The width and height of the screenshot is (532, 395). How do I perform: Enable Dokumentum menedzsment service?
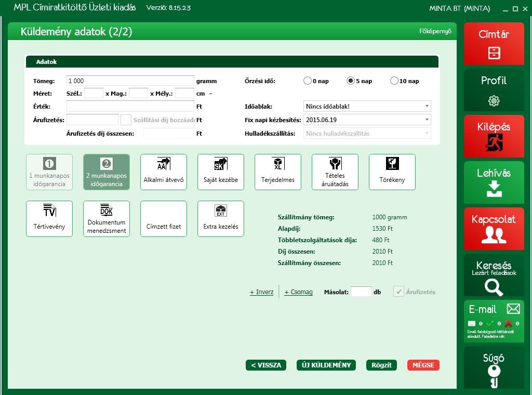point(107,219)
